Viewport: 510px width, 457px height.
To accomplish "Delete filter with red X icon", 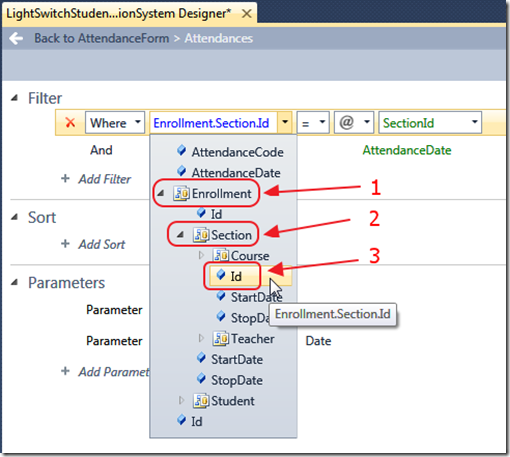I will coord(70,123).
